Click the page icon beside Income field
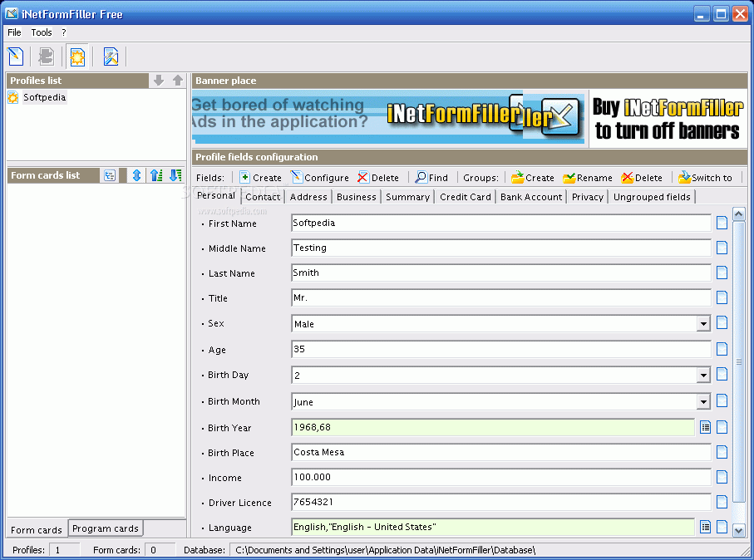Image resolution: width=754 pixels, height=560 pixels. [722, 477]
